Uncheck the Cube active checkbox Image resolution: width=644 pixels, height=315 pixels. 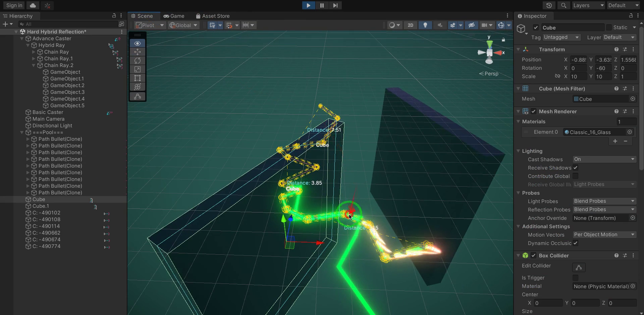pyautogui.click(x=536, y=27)
